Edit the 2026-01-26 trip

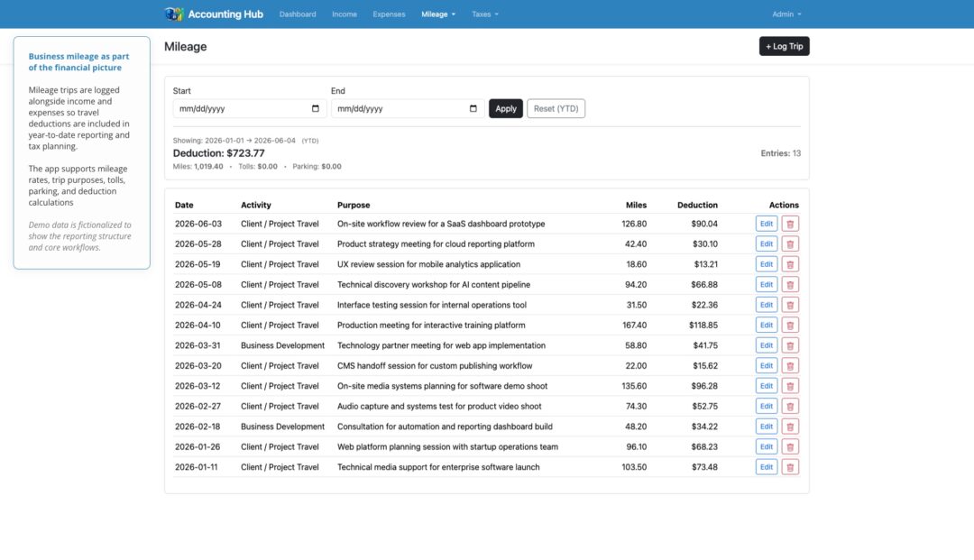(x=767, y=447)
